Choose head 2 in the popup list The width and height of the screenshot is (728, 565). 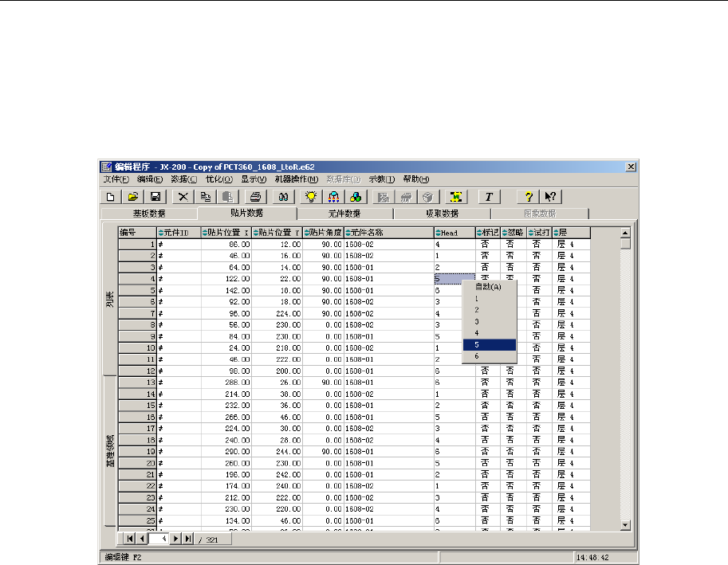click(490, 310)
